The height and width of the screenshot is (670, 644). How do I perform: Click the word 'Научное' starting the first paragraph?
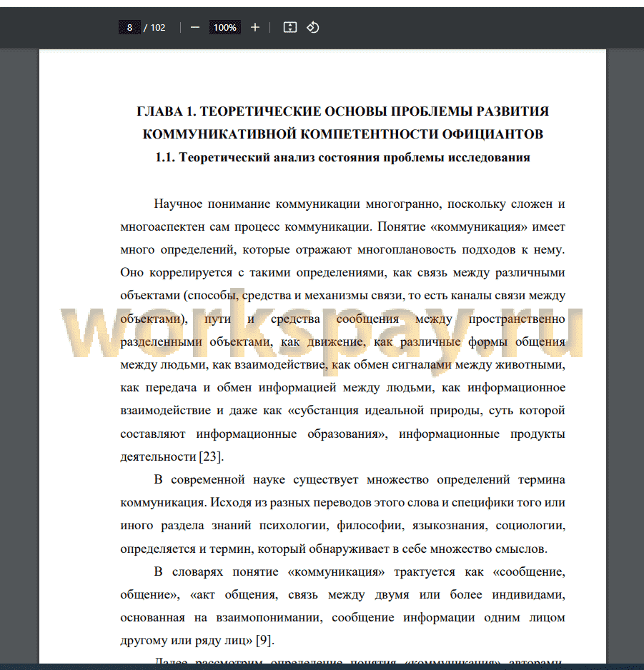pos(178,204)
